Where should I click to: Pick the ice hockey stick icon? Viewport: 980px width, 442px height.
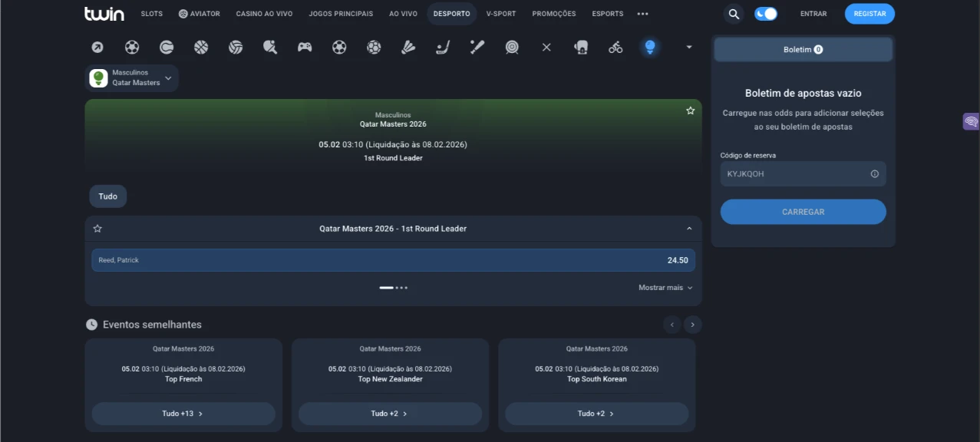point(443,48)
